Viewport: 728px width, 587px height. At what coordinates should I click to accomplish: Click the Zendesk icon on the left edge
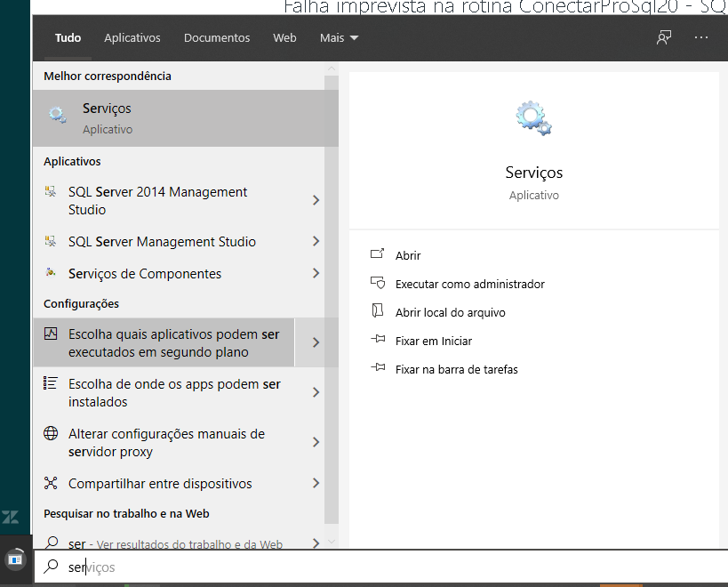click(x=10, y=517)
